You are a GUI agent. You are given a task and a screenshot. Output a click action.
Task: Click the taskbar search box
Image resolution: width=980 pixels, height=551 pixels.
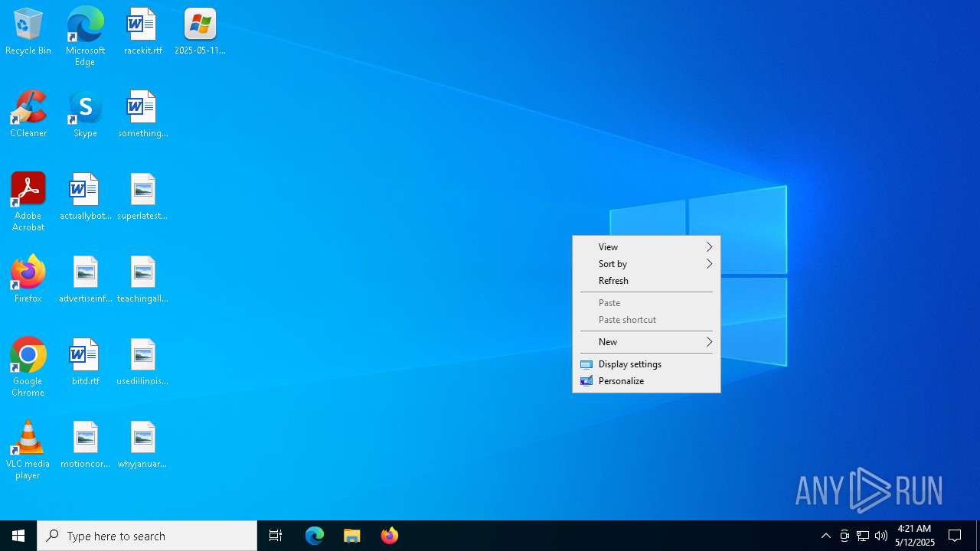pos(147,536)
